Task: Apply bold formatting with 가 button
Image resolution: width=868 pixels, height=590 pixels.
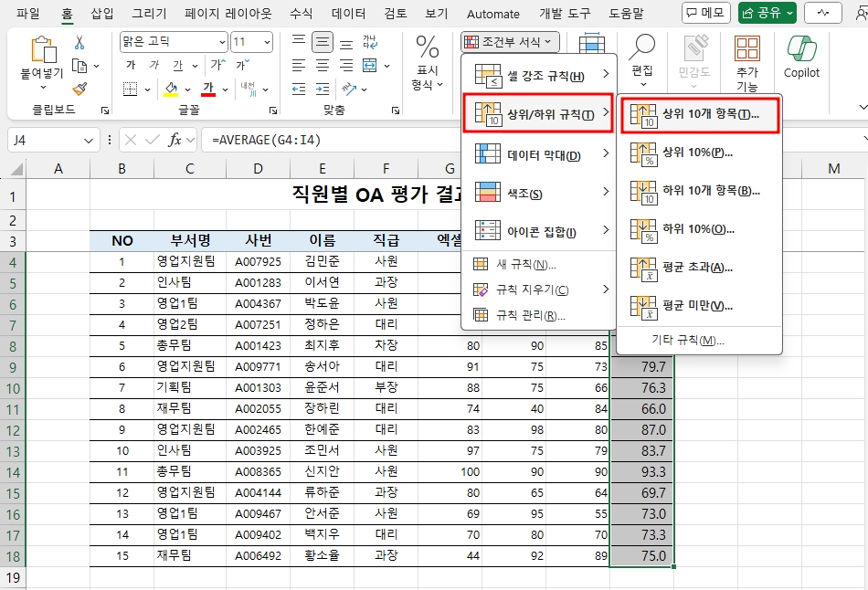Action: [131, 66]
